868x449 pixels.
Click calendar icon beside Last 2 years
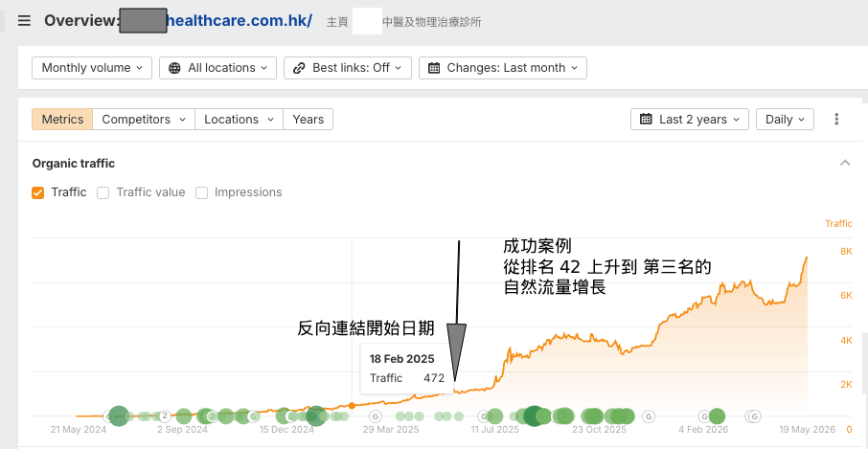tap(646, 120)
